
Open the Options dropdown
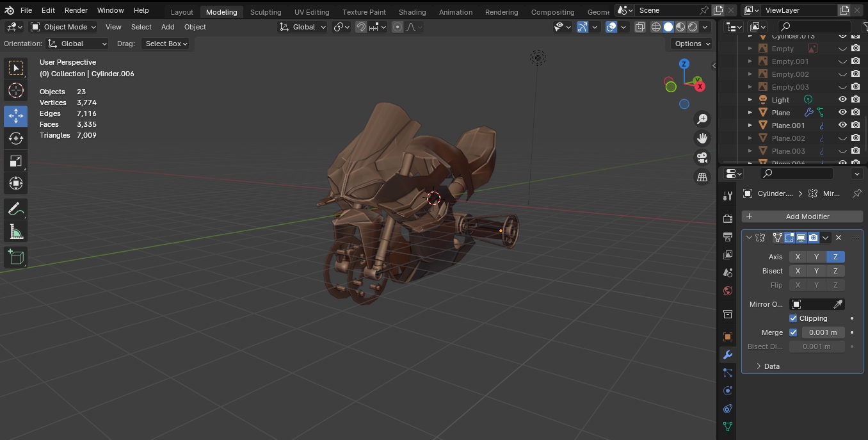[x=692, y=44]
